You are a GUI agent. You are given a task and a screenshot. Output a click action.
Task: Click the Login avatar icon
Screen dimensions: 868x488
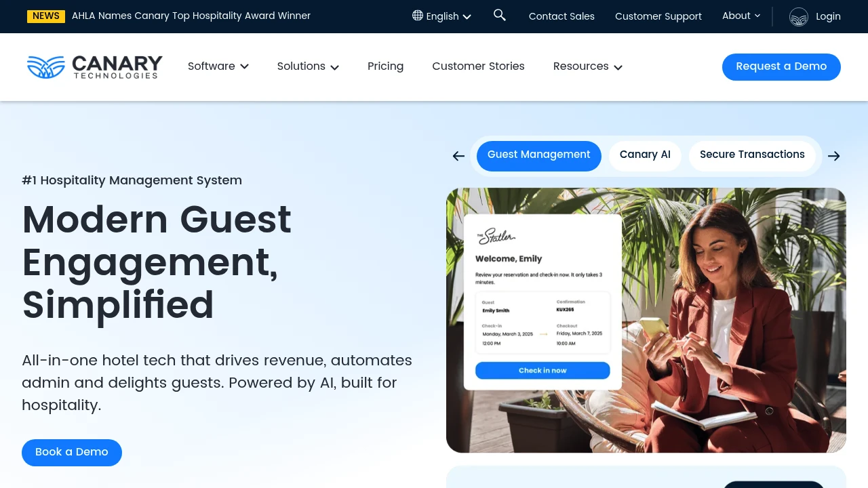[799, 17]
